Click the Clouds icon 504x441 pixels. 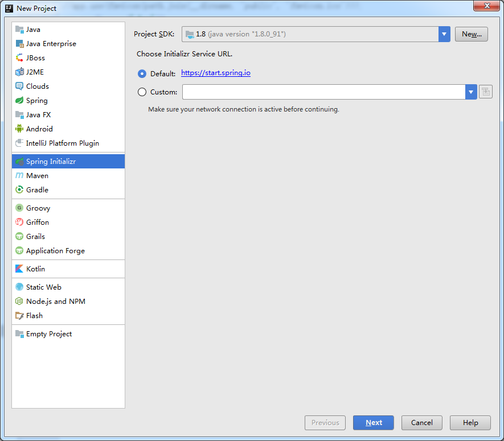(x=19, y=86)
